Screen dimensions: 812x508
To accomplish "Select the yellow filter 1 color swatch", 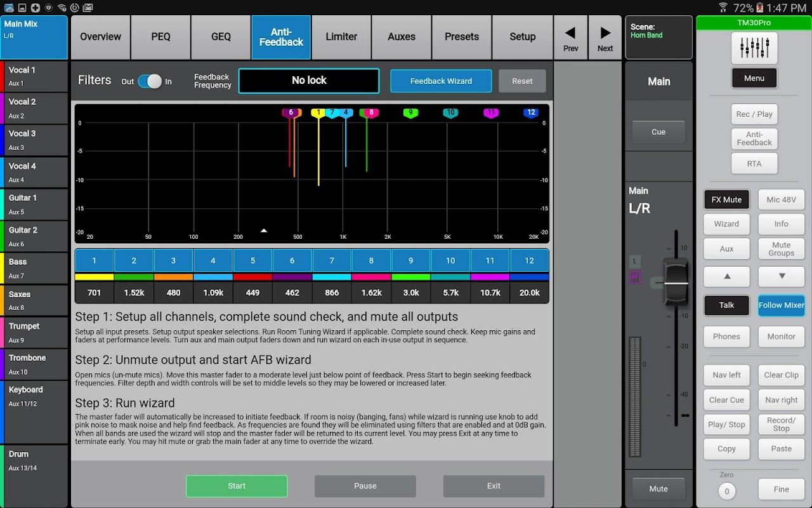I will tap(95, 277).
